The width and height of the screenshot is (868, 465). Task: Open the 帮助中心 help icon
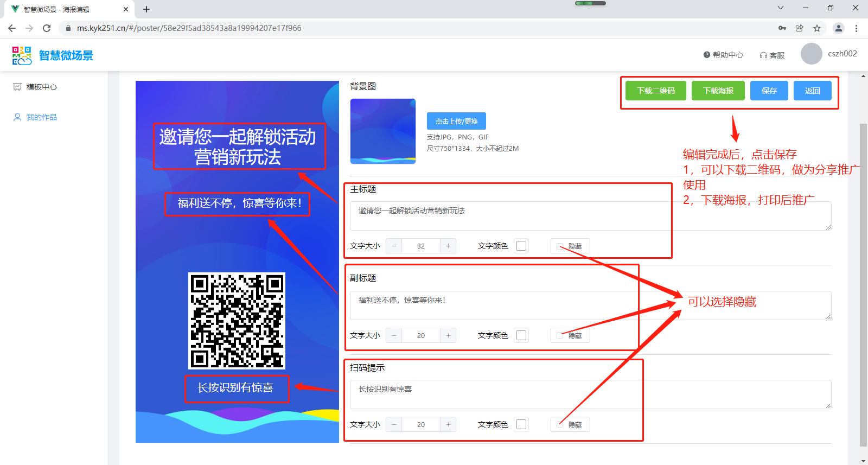coord(706,55)
